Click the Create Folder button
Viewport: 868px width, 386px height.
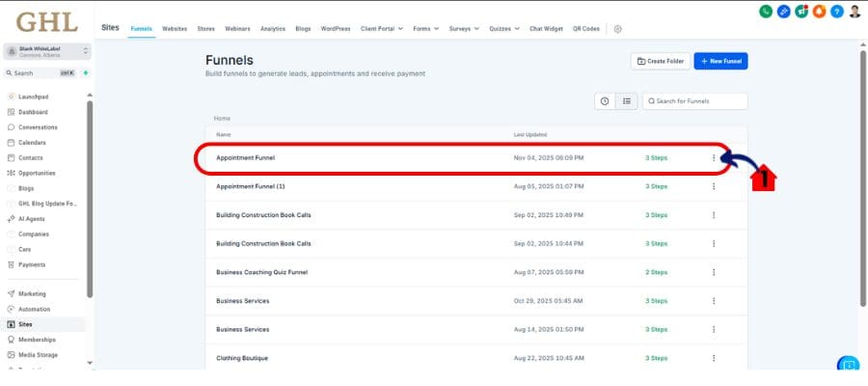pos(659,61)
